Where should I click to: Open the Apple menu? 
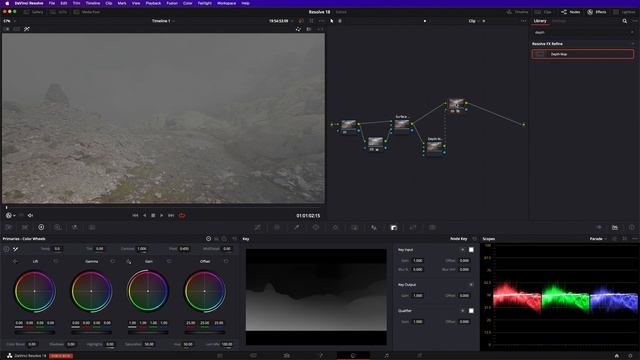(7, 3)
